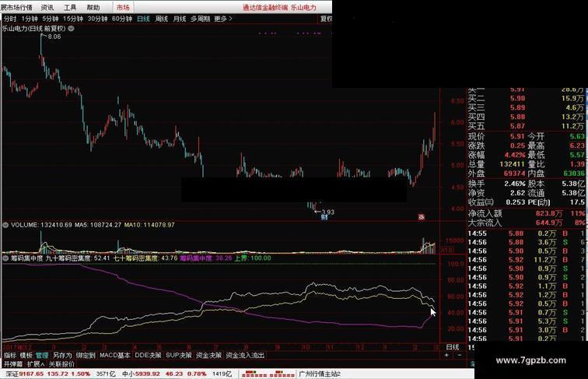Click the 现价 5.91 value

[x=517, y=136]
